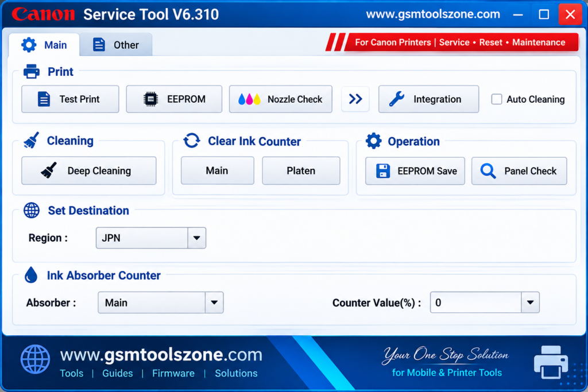Image resolution: width=588 pixels, height=392 pixels.
Task: Expand the Absorber dropdown arrow
Action: pyautogui.click(x=214, y=302)
